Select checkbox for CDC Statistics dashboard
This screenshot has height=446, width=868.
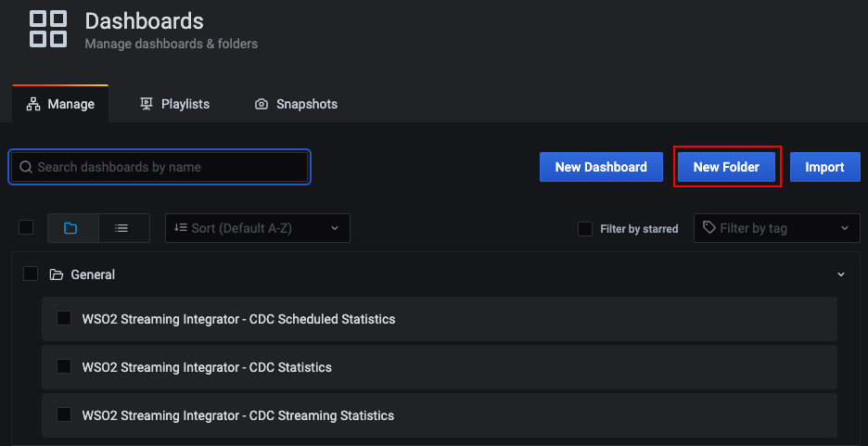tap(64, 366)
